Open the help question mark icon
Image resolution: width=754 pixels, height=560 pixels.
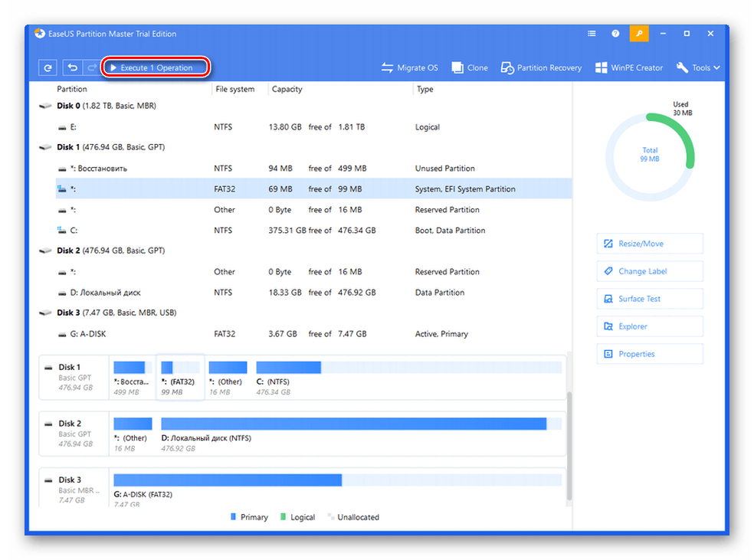point(615,34)
